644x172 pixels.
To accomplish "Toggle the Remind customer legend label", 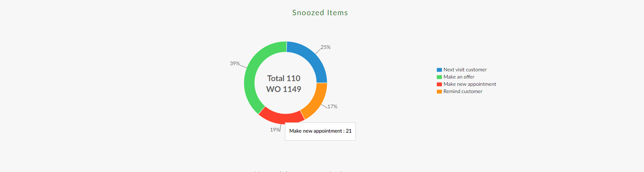I will coord(463,91).
